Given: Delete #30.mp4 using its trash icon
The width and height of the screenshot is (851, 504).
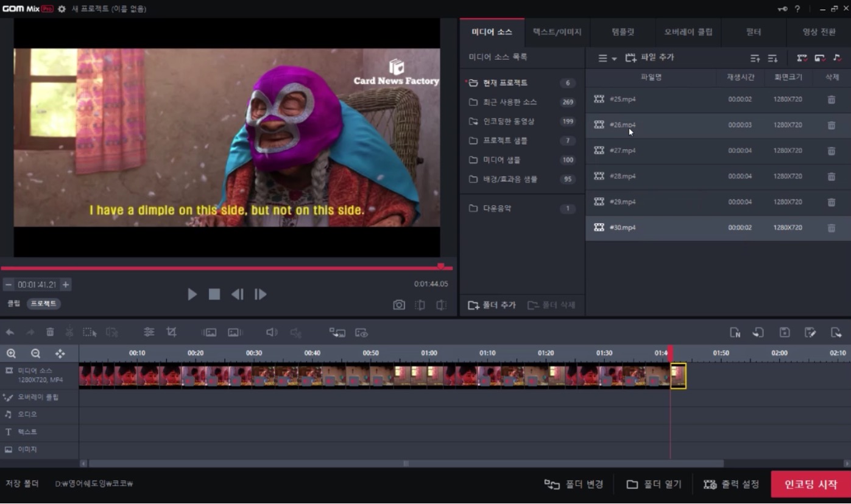Looking at the screenshot, I should click(832, 228).
